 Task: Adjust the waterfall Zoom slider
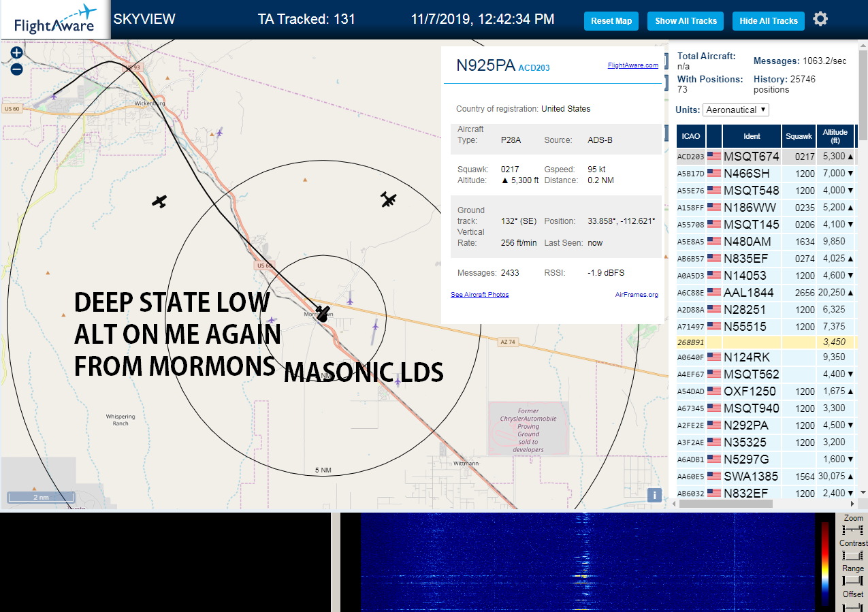click(x=852, y=530)
